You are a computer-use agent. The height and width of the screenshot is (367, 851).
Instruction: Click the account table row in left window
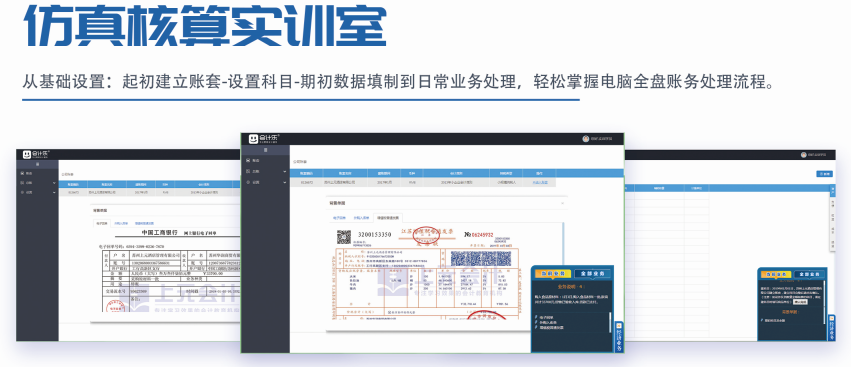(x=149, y=192)
